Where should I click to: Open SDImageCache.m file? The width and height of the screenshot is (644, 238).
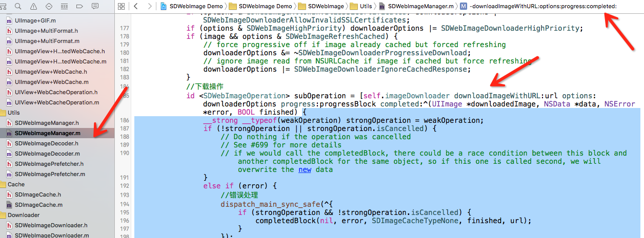37,205
